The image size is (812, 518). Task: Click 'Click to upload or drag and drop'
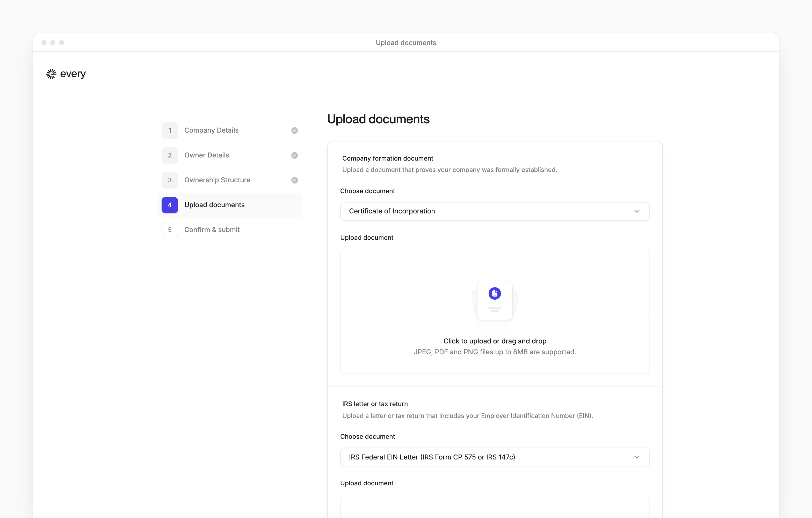tap(495, 341)
